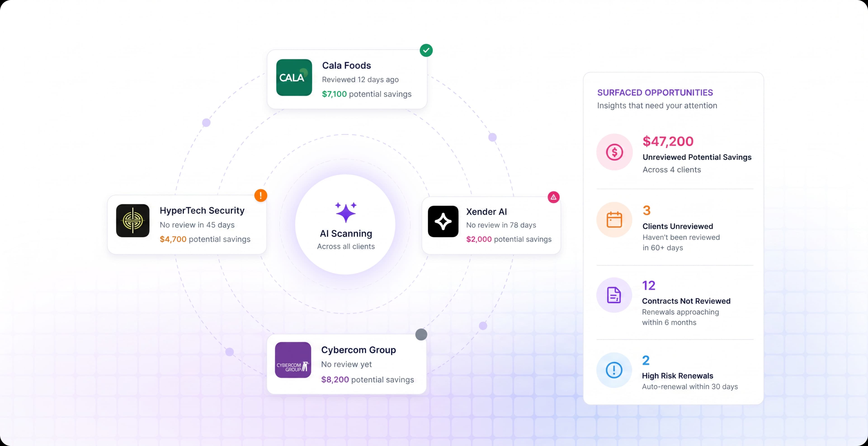868x446 pixels.
Task: Click the green checkmark badge on Cala Foods
Action: (426, 51)
